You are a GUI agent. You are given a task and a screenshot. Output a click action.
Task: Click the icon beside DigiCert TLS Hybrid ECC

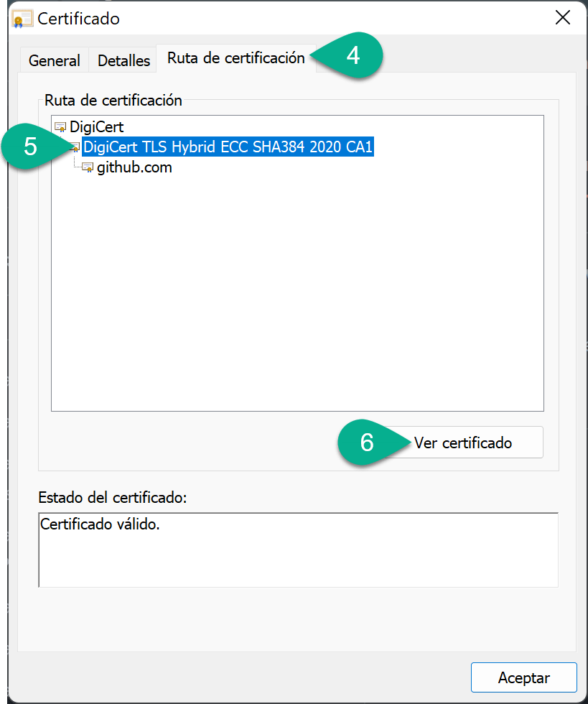point(75,147)
